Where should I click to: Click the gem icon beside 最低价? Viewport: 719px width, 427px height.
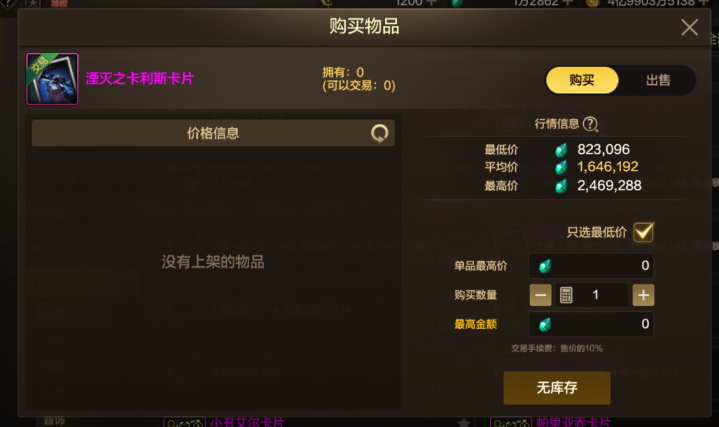click(561, 150)
